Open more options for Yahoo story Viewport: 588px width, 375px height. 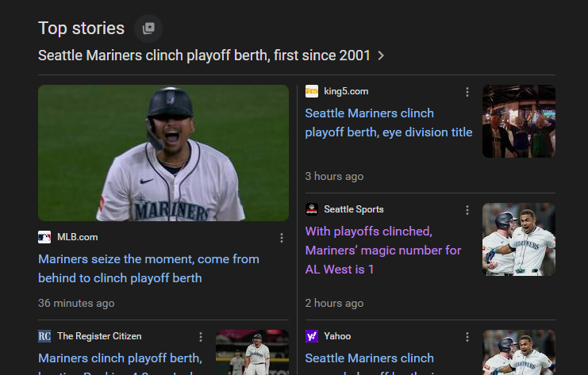pyautogui.click(x=467, y=337)
